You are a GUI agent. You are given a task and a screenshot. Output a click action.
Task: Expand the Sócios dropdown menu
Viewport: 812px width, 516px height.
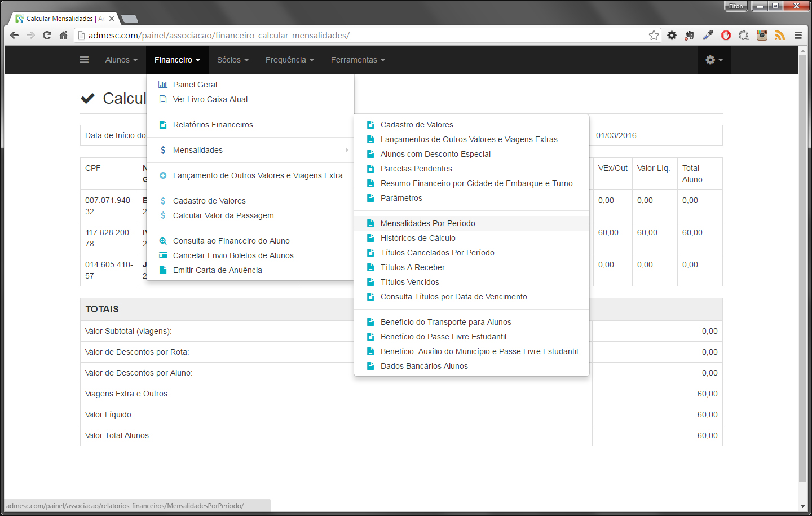point(232,60)
